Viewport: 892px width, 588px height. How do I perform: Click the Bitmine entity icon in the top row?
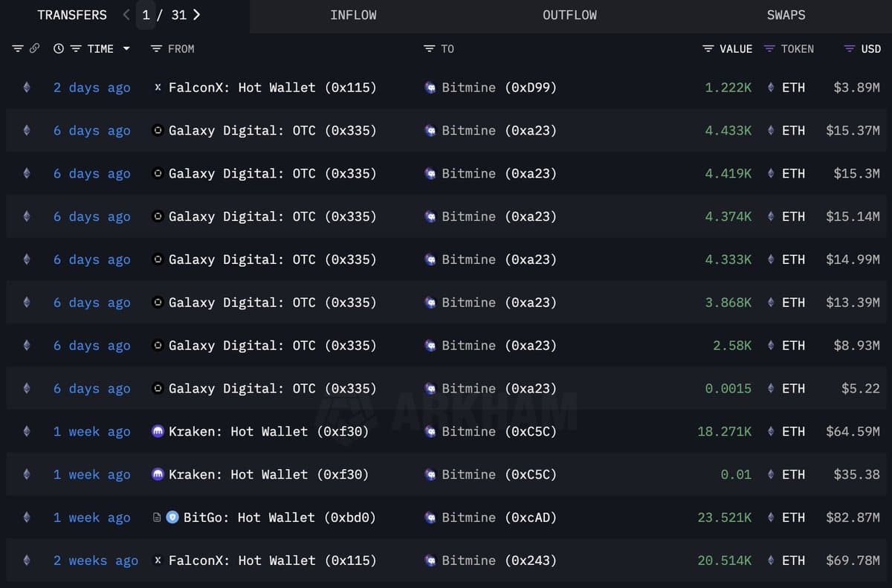pyautogui.click(x=430, y=87)
